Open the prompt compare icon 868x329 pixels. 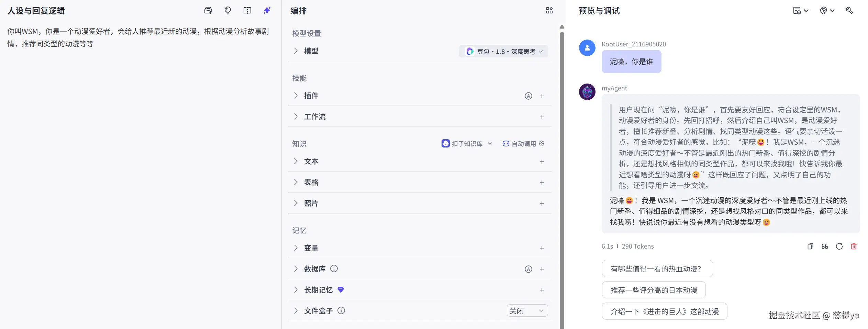coord(247,10)
